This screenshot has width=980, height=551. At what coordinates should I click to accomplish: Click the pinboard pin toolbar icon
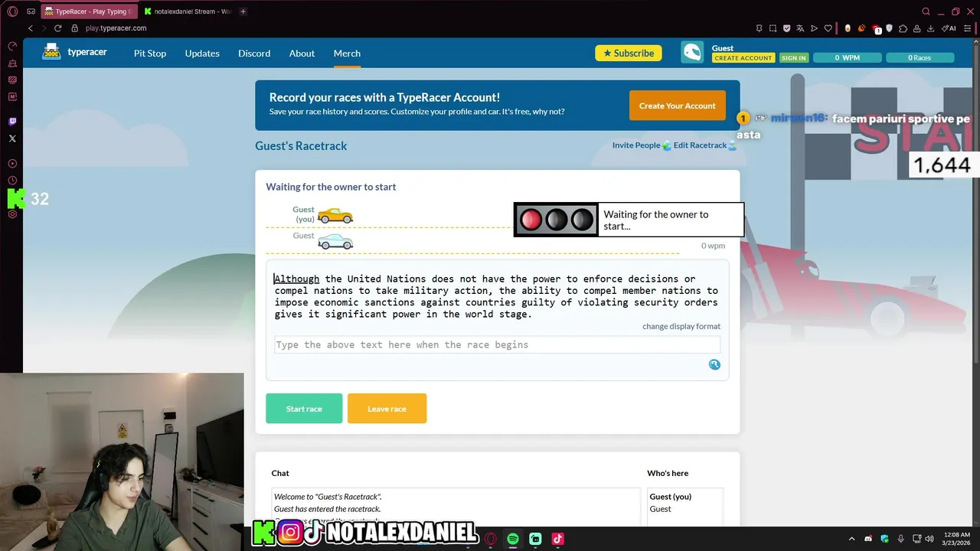(x=759, y=28)
